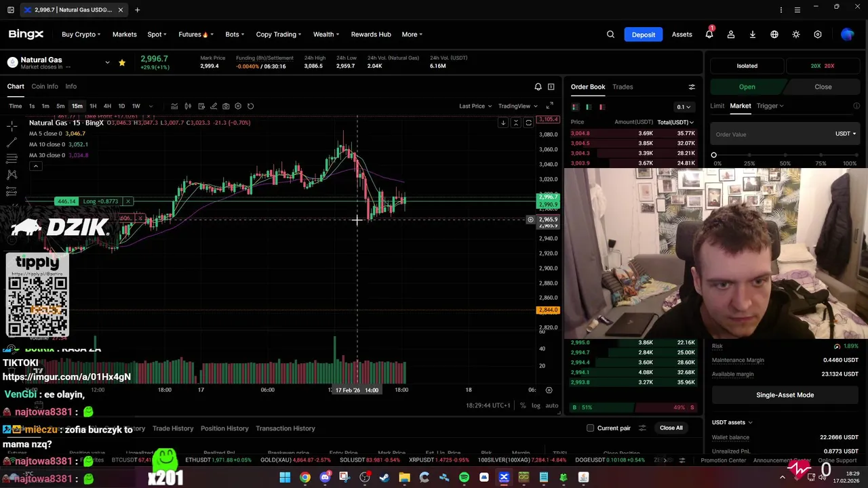Viewport: 868px width, 488px height.
Task: Open the Trigger order type dropdown
Action: tap(770, 106)
